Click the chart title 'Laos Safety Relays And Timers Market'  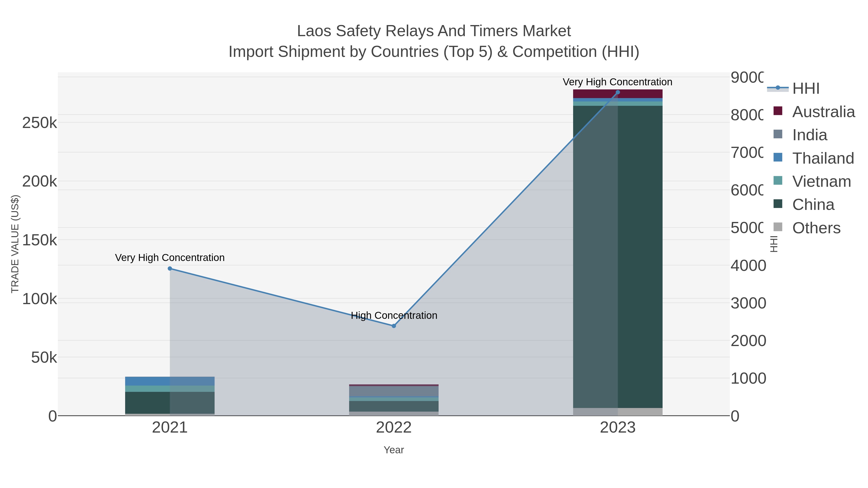pos(434,31)
